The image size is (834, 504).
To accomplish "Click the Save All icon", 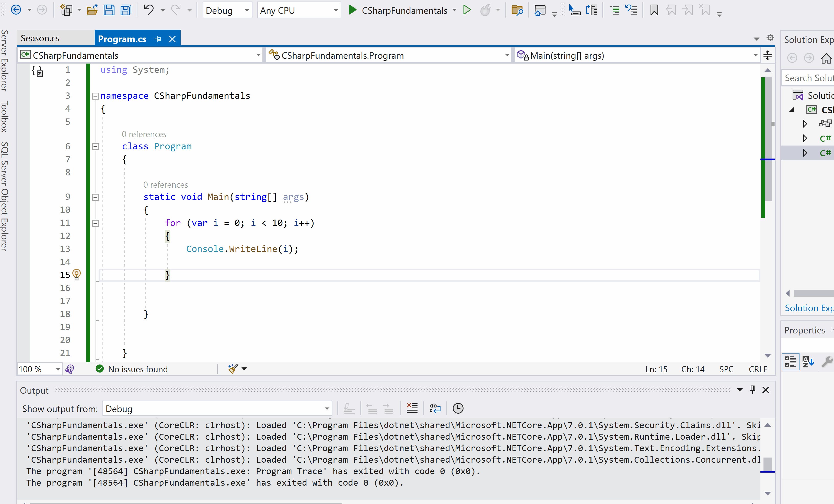I will point(126,10).
